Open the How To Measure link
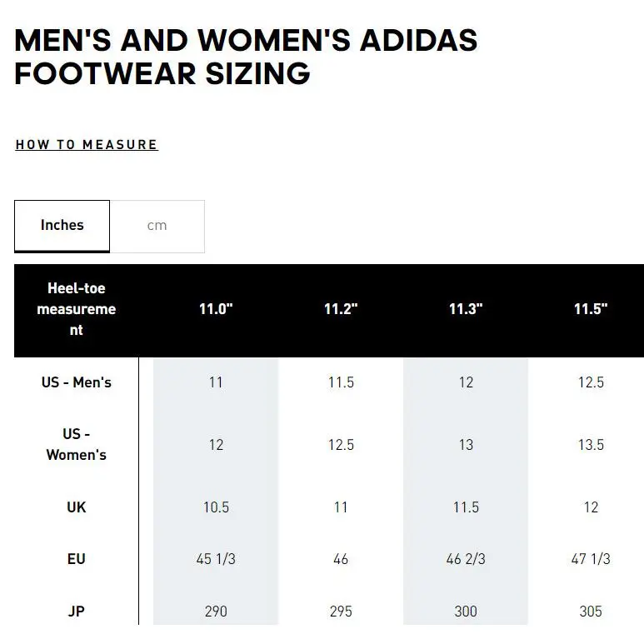The image size is (644, 644). click(87, 145)
